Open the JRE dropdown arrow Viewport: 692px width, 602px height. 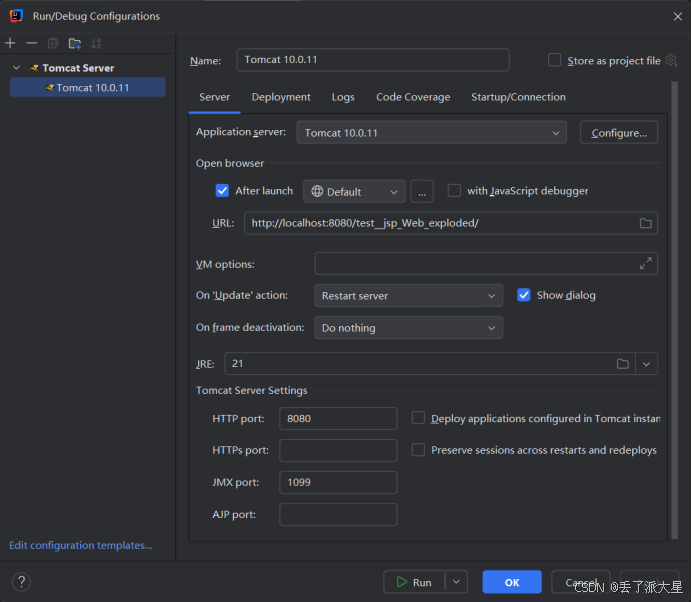pyautogui.click(x=647, y=364)
